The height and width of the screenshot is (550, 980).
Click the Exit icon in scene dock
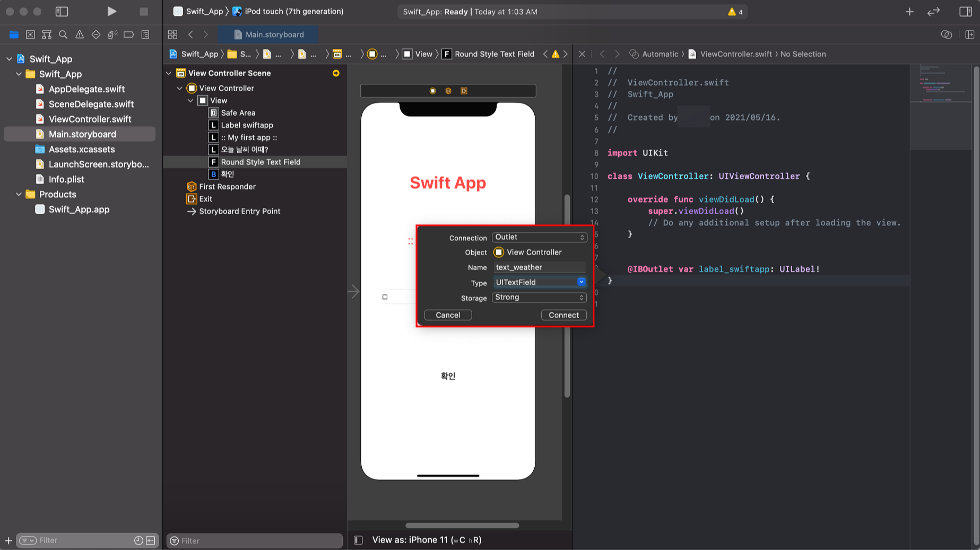[x=464, y=91]
